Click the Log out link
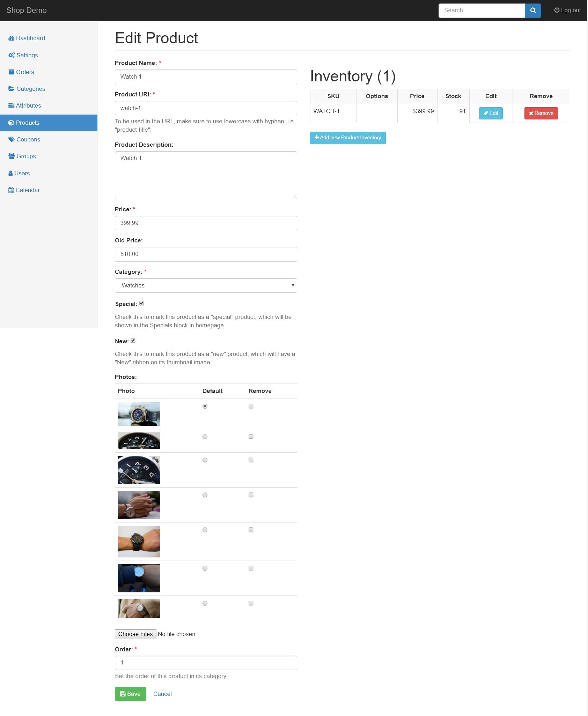 567,10
